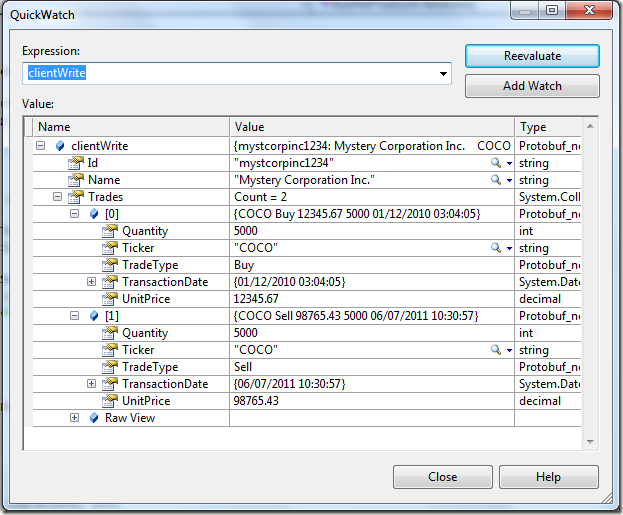Click the Type column header
Screen dimensions: 623x515
tap(548, 127)
